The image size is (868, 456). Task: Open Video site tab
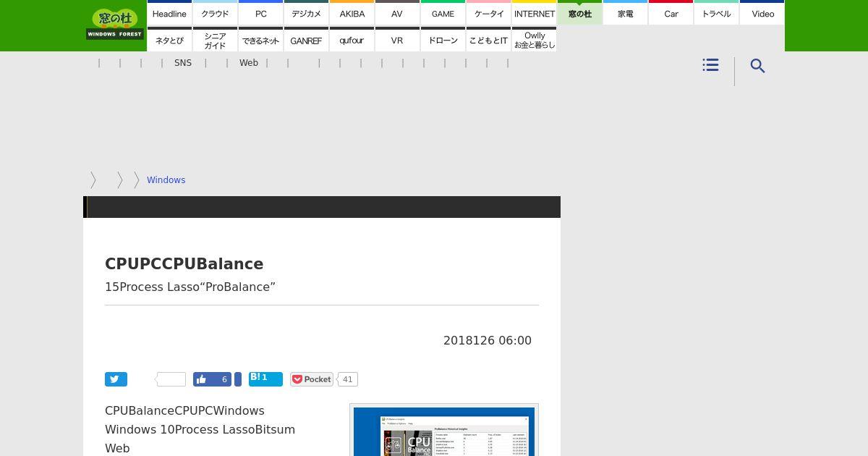coord(762,13)
